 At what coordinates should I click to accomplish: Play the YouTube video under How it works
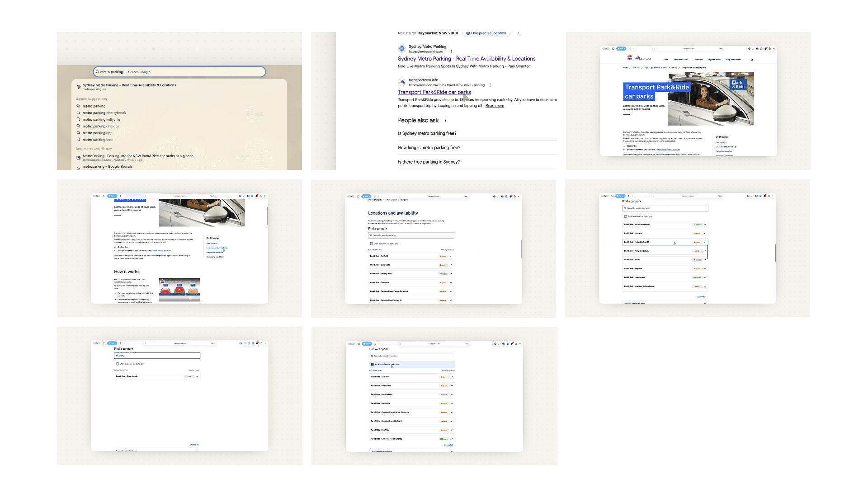[179, 290]
